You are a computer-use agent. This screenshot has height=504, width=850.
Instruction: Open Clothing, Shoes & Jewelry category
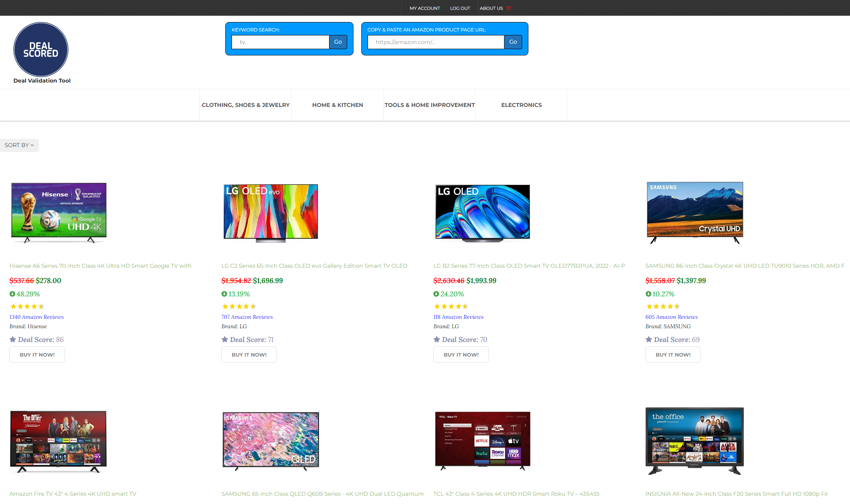coord(246,105)
